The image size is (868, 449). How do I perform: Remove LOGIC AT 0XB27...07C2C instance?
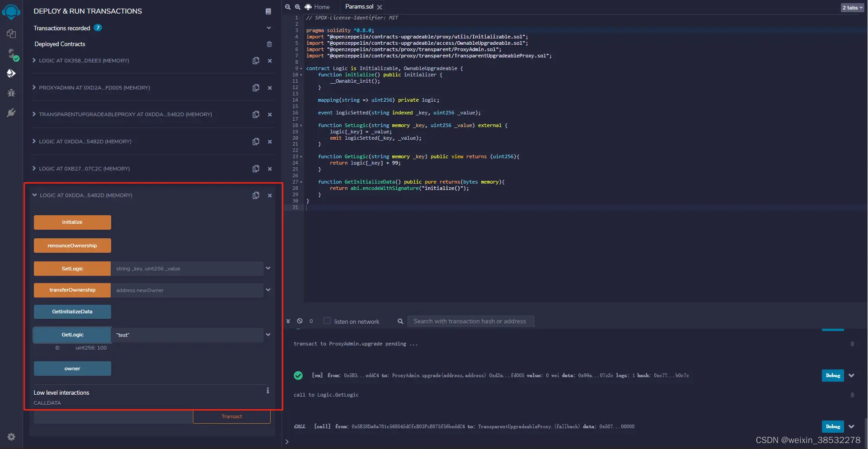270,169
